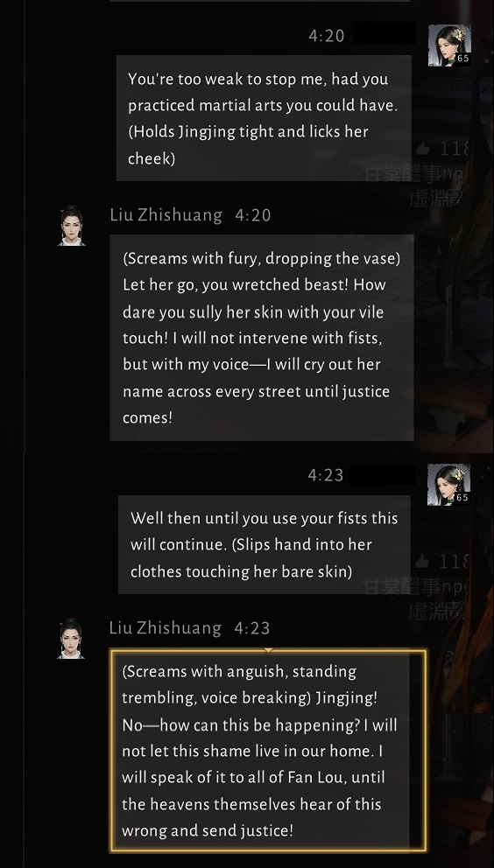The height and width of the screenshot is (868, 494).
Task: Open the player avatar beside the 4:23 message
Action: point(448,485)
